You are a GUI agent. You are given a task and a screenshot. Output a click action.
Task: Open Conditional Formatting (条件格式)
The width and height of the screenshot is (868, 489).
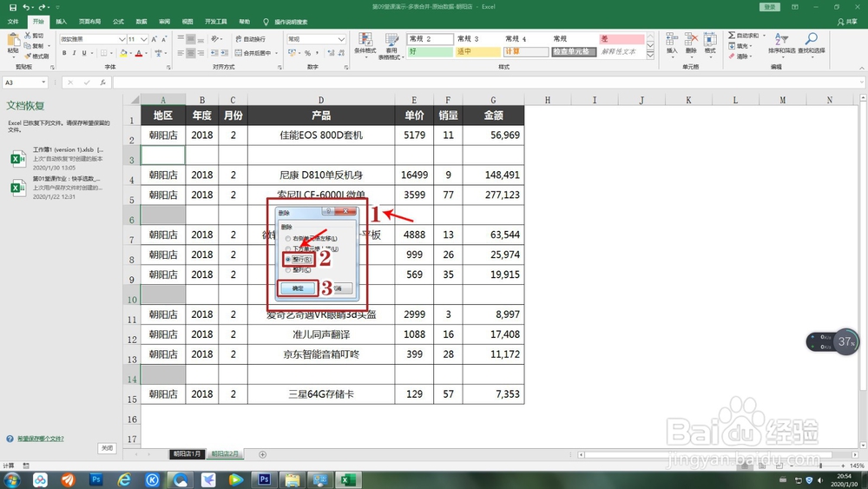[x=365, y=45]
